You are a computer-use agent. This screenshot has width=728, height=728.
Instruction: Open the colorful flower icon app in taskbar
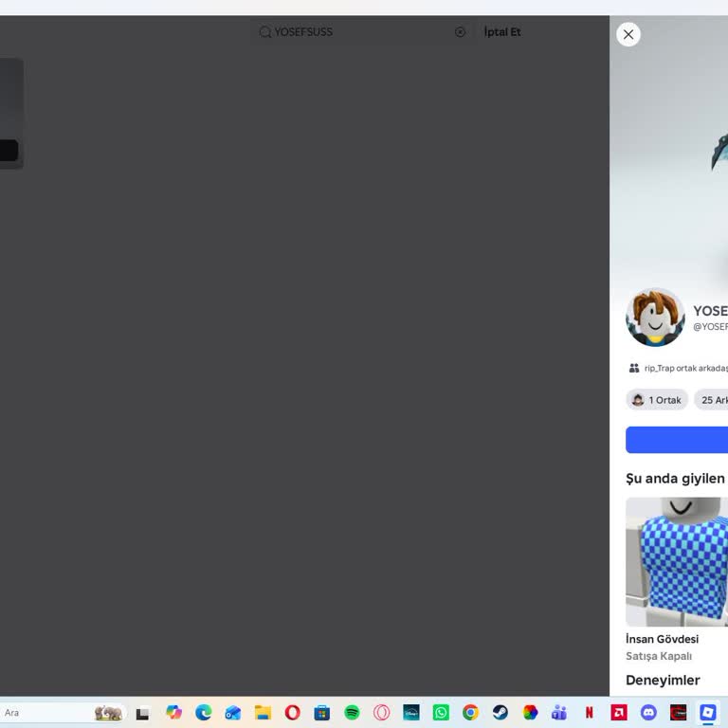click(530, 712)
